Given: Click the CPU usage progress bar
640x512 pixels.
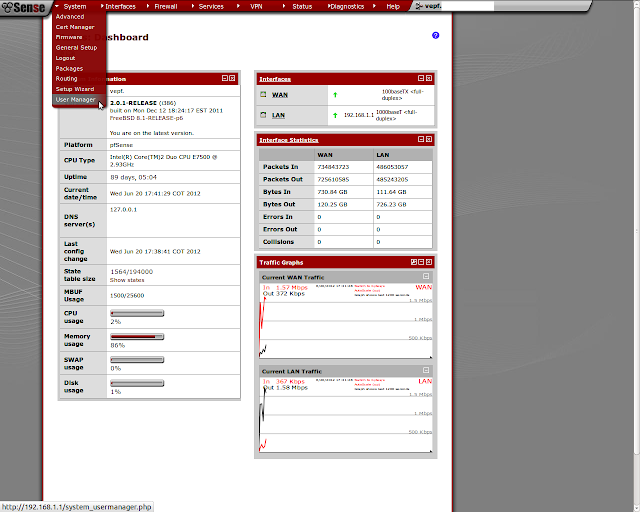Looking at the screenshot, I should tap(137, 313).
